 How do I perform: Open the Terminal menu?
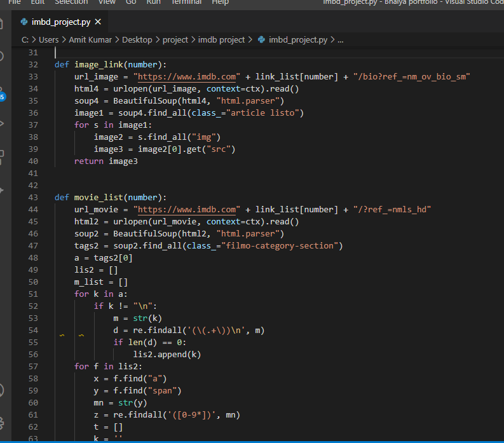point(186,3)
